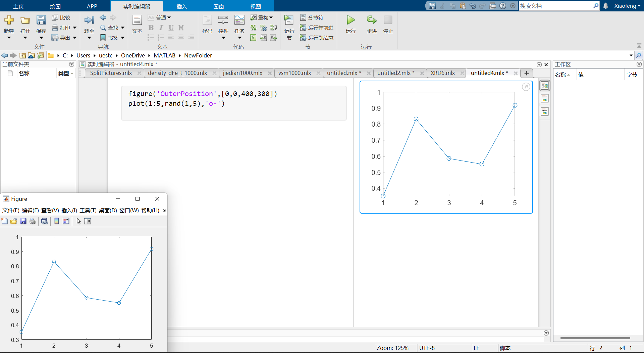Screen dimensions: 644x353
Task: Click the save icon in the quick access toolbar
Action: point(432,6)
